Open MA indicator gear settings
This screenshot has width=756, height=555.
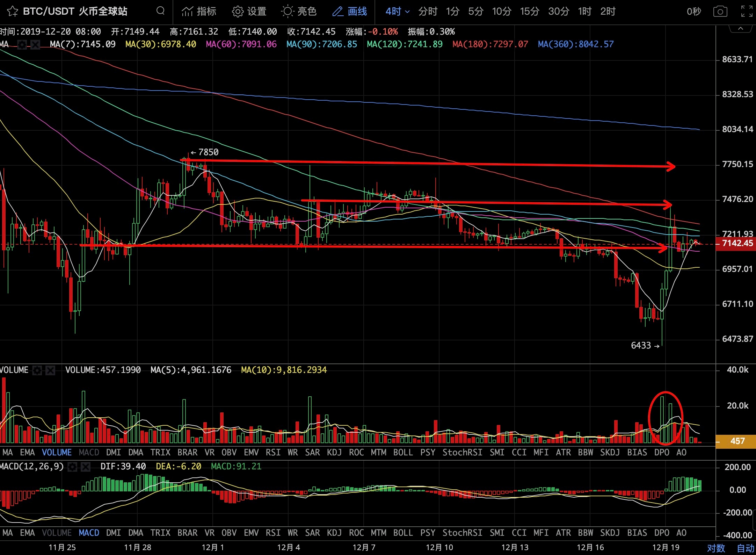click(x=22, y=44)
